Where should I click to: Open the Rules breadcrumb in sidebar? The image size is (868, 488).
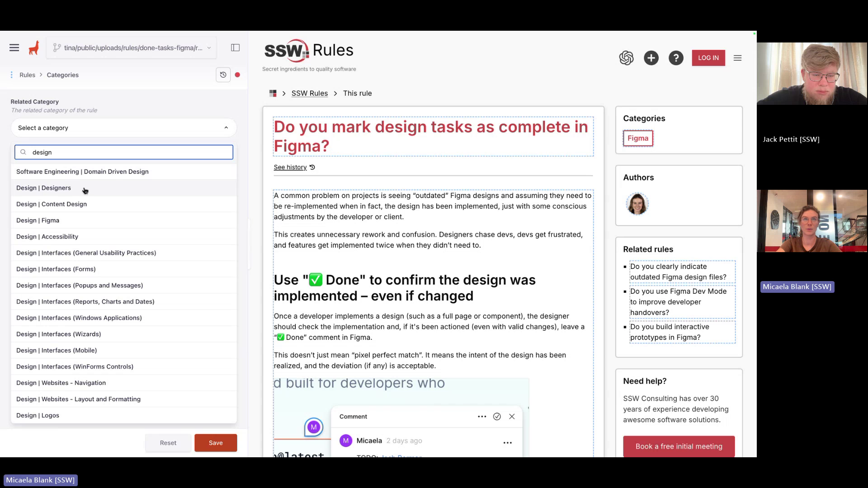click(x=27, y=75)
